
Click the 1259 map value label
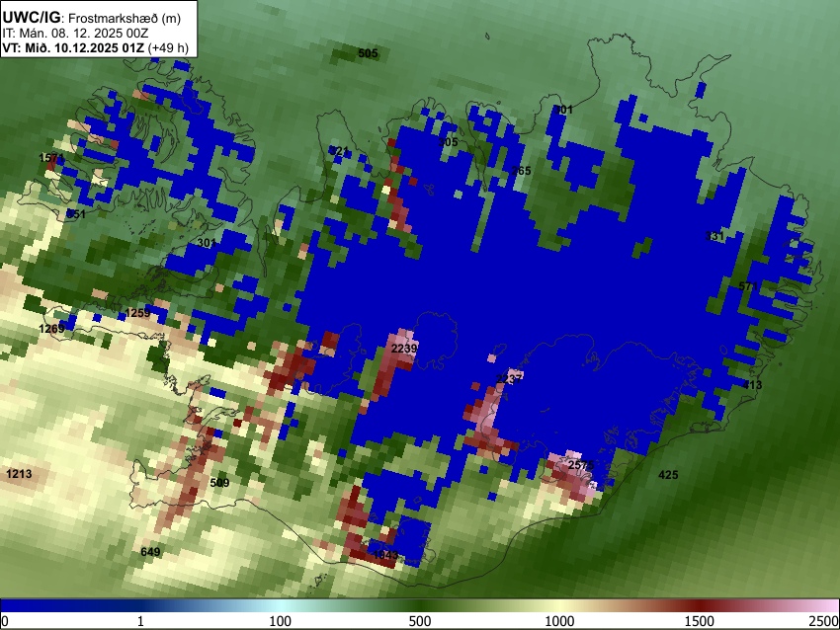pos(137,313)
